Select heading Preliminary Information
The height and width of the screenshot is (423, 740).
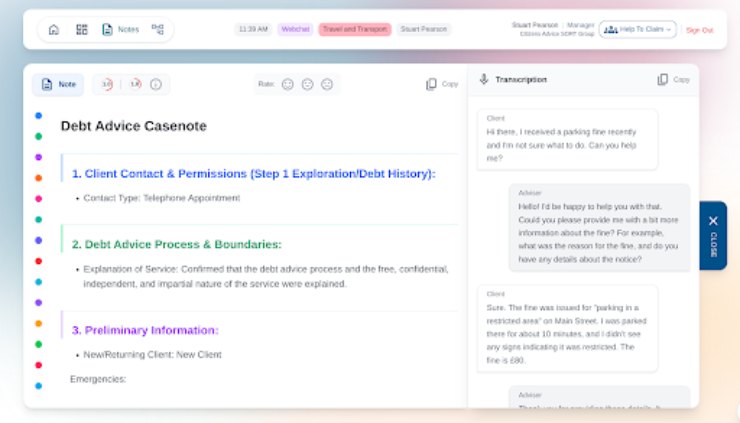(x=145, y=330)
